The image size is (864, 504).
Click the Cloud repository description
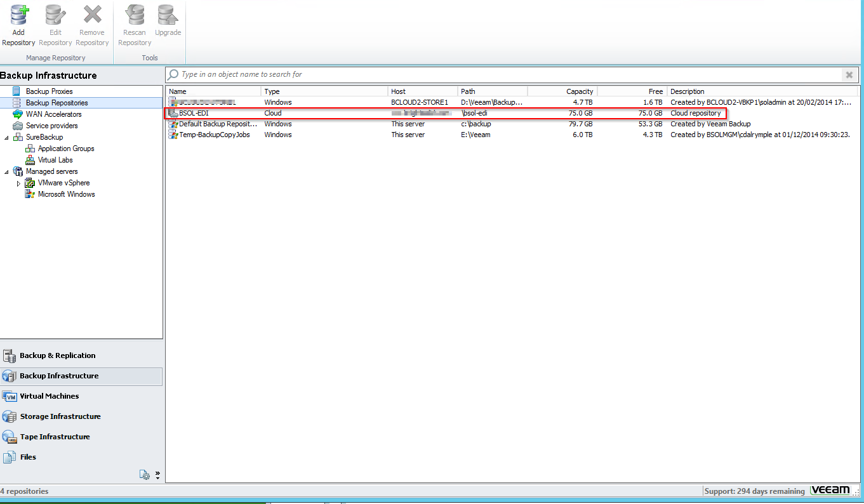point(696,113)
